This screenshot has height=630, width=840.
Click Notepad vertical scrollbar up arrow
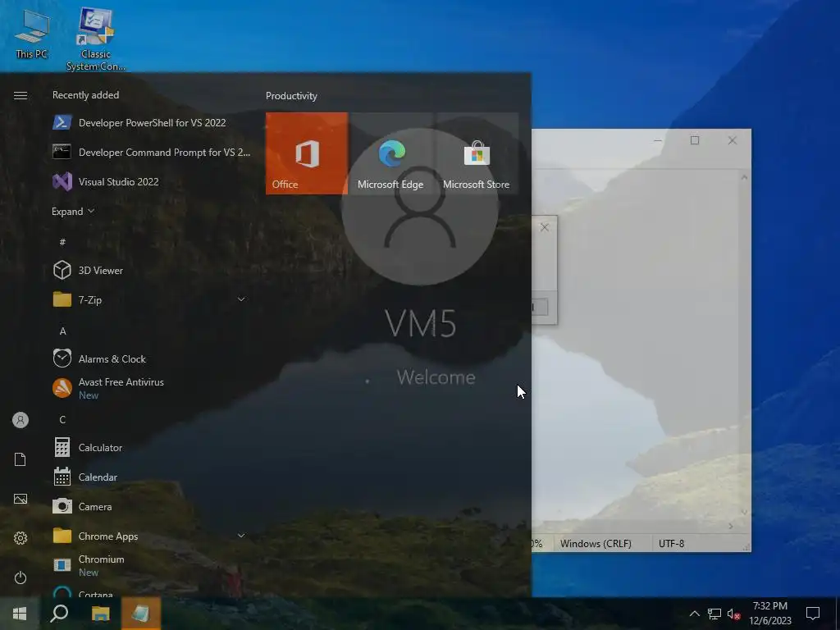click(744, 177)
